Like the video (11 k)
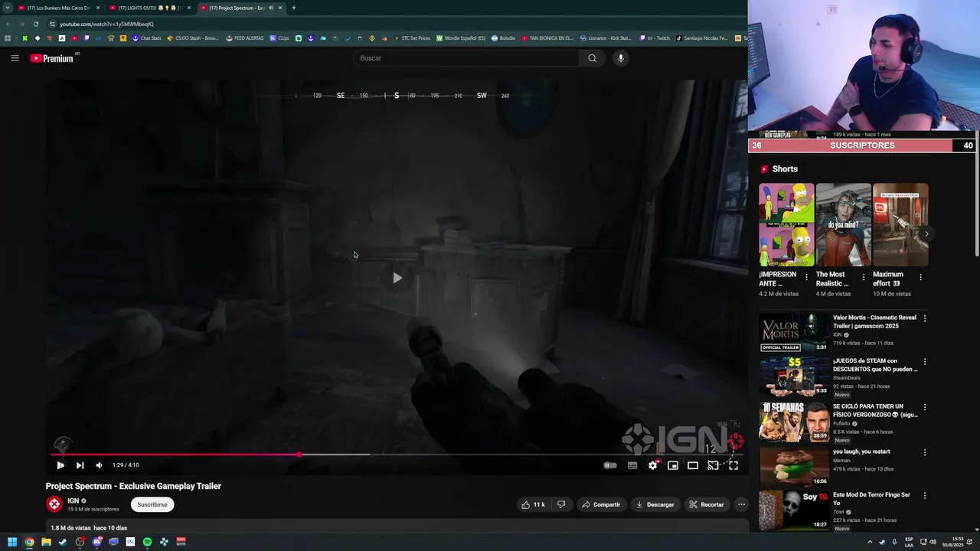 click(x=534, y=504)
